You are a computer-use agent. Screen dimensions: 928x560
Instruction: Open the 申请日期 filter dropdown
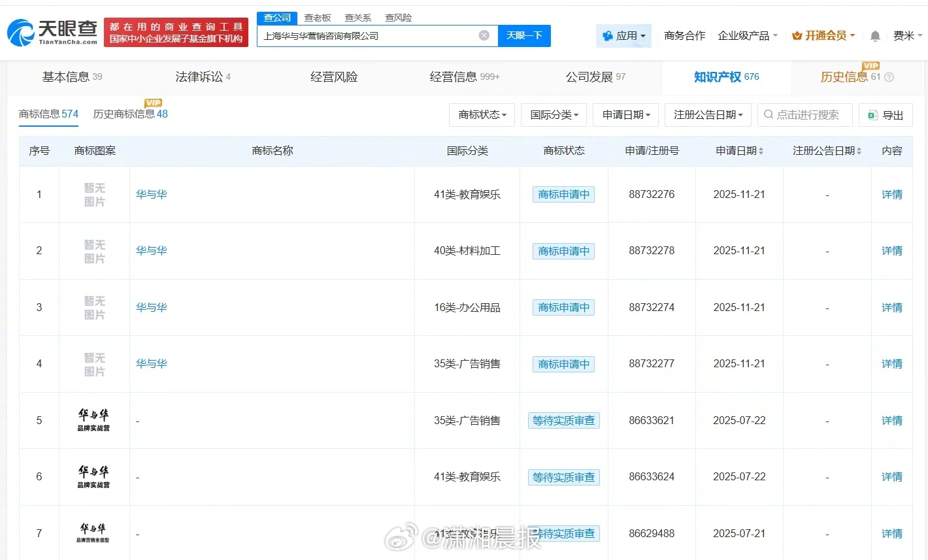tap(625, 115)
